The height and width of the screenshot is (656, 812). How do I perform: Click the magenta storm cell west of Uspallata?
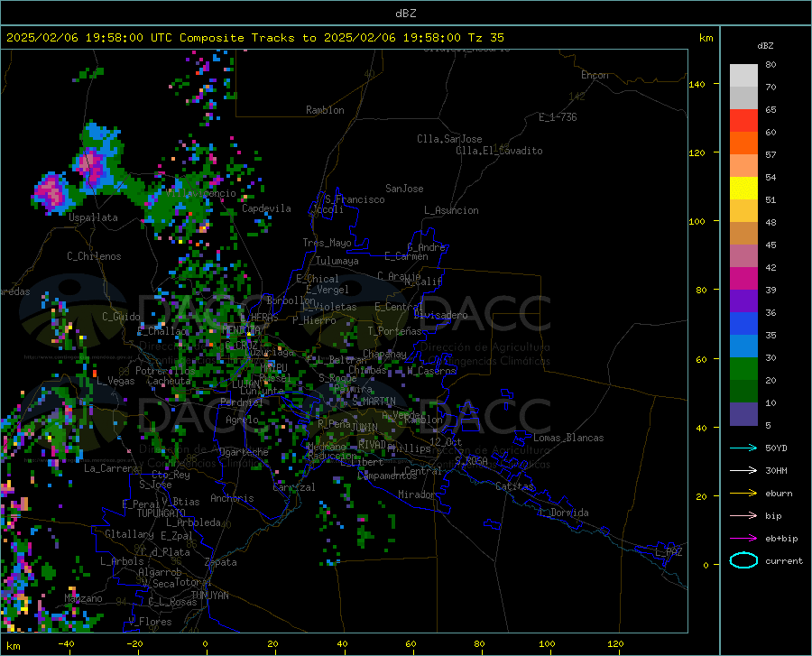pos(51,192)
